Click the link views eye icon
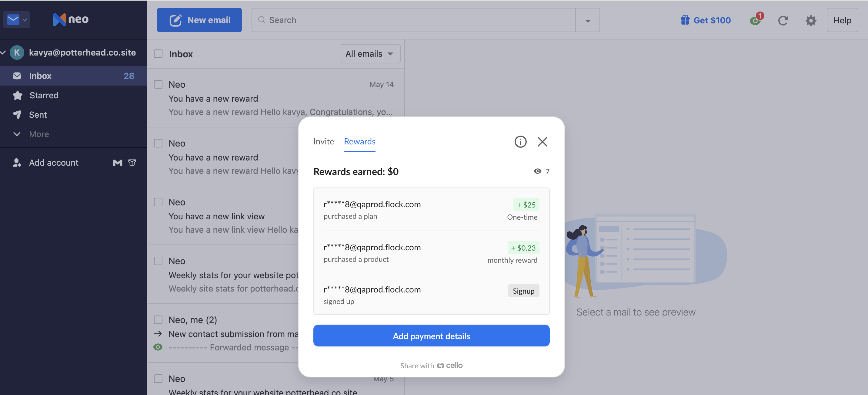The height and width of the screenshot is (395, 868). tap(537, 171)
